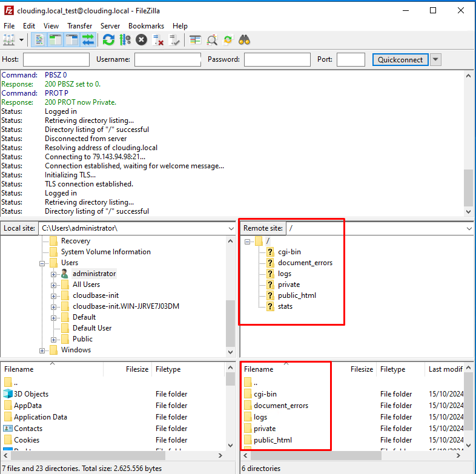
Task: Open the File menu
Action: (x=9, y=26)
